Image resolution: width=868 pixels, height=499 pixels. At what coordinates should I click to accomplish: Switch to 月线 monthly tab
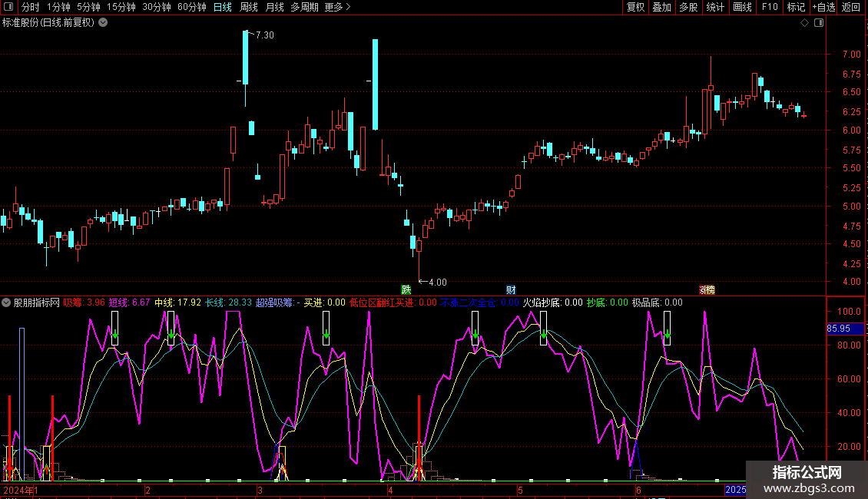tap(274, 7)
